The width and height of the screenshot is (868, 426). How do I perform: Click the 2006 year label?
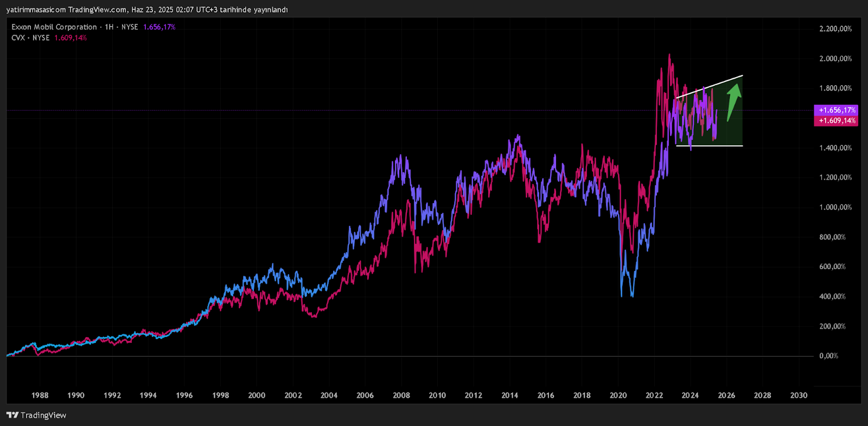(x=365, y=395)
